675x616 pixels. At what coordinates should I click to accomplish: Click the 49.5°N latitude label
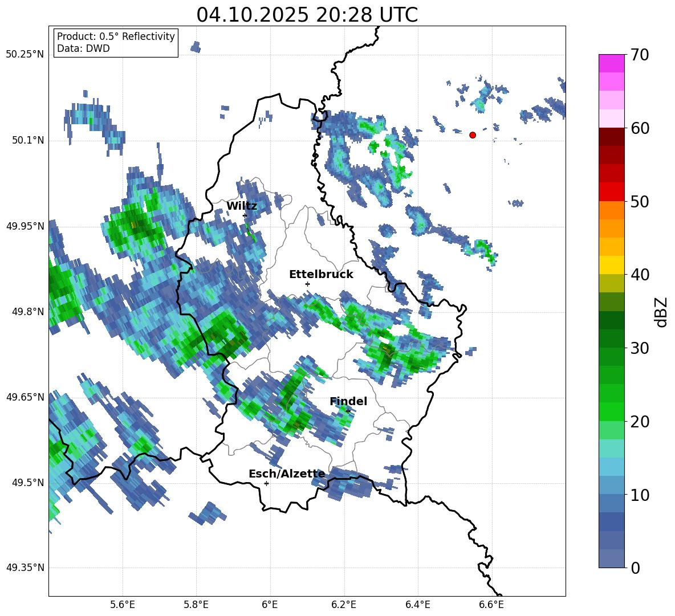tap(27, 482)
